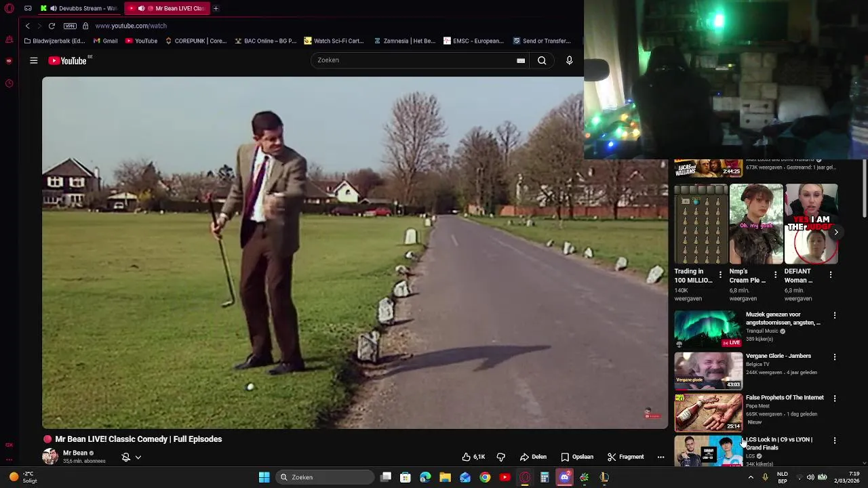Open Microsoft Edge from the taskbar
This screenshot has height=488, width=868.
point(425,477)
